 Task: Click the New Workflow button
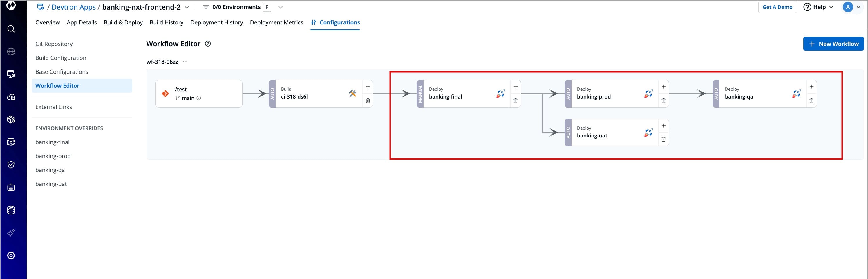833,44
